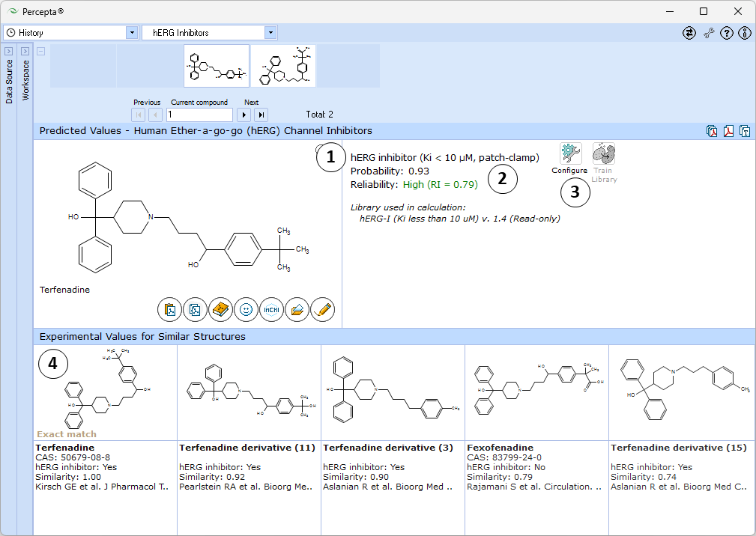Click the paste structure from clipboard icon
Image resolution: width=756 pixels, height=536 pixels.
click(x=170, y=310)
